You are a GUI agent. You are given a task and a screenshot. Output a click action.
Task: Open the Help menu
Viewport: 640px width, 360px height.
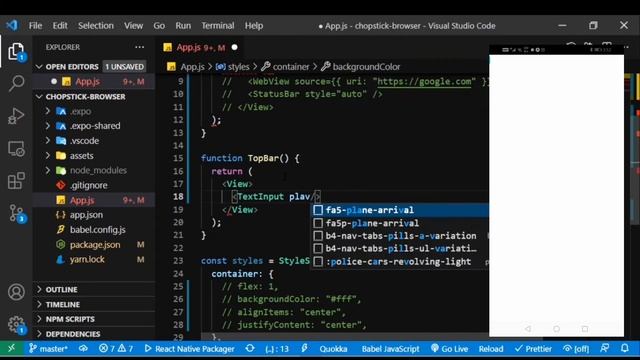pyautogui.click(x=254, y=25)
